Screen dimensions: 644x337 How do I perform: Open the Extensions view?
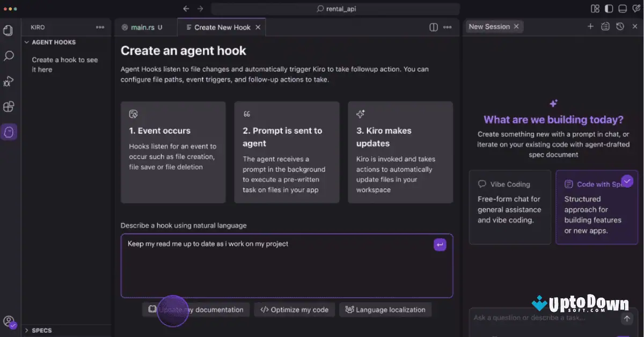tap(9, 106)
